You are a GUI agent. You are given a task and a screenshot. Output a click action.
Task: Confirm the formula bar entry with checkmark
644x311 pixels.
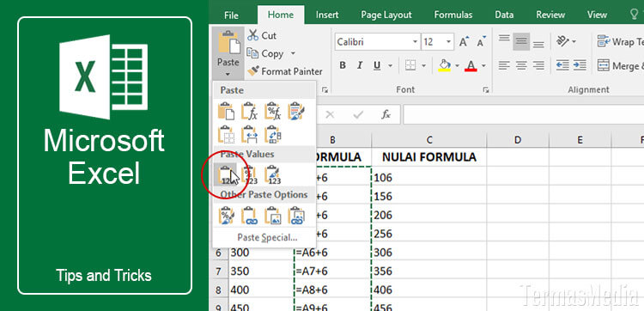358,114
